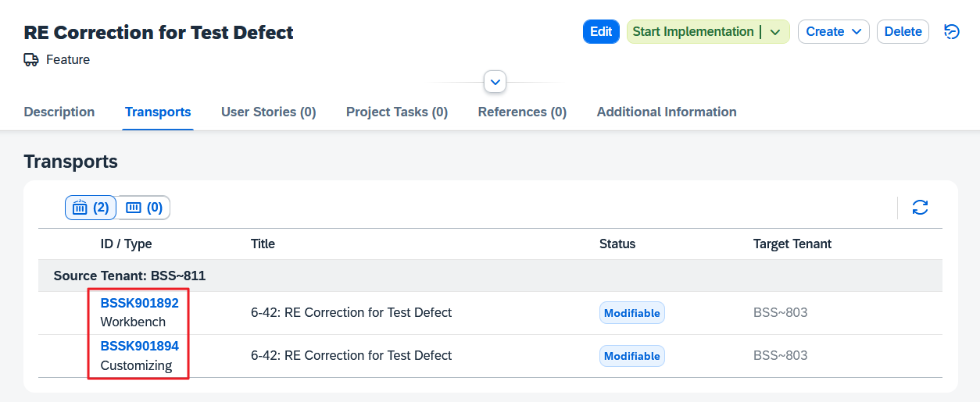The height and width of the screenshot is (402, 980).
Task: Click the Edit button
Action: pyautogui.click(x=601, y=32)
